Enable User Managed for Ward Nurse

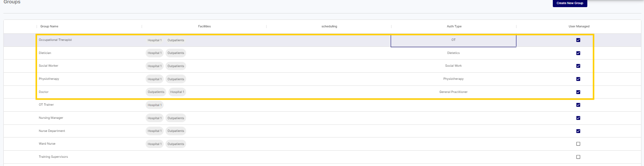578,144
